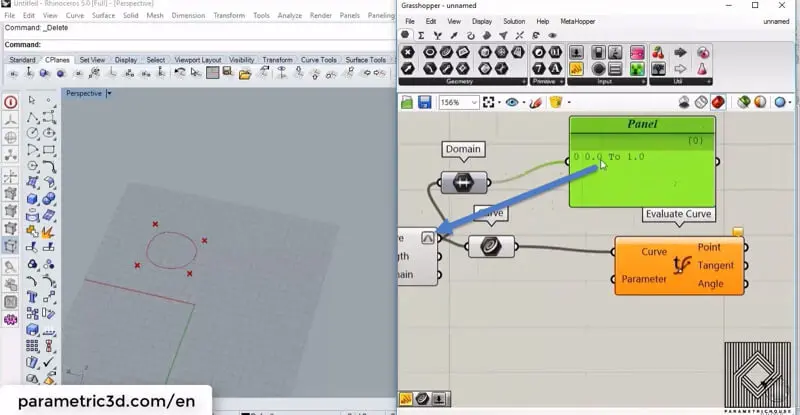Click the Panel title header
The image size is (800, 415).
pyautogui.click(x=642, y=124)
